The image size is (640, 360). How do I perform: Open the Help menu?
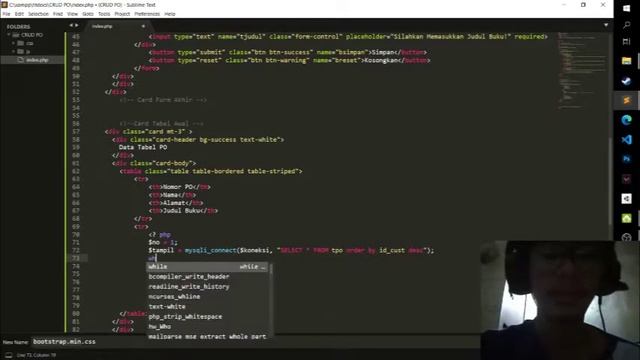point(170,14)
